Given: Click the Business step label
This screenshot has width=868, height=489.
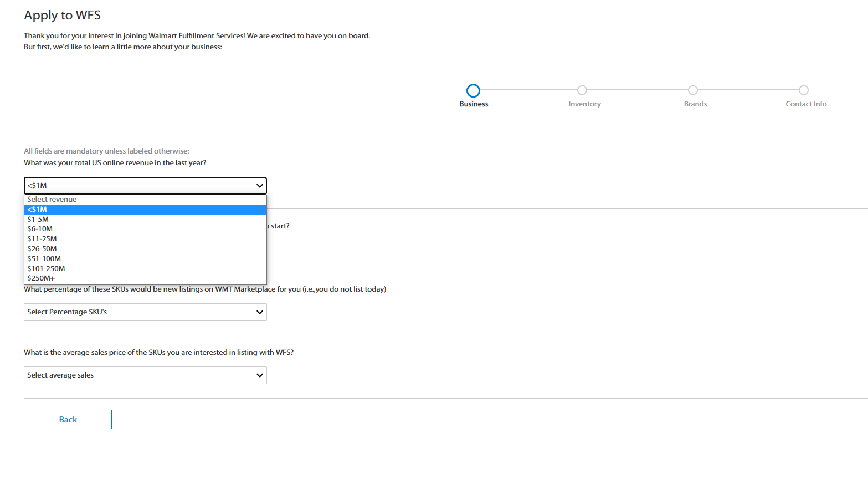Looking at the screenshot, I should 474,104.
